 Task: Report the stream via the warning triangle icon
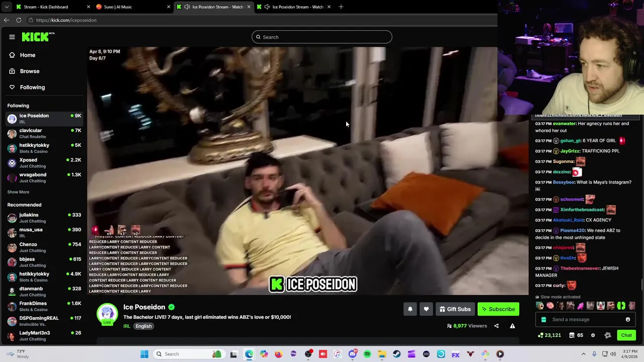point(512,326)
